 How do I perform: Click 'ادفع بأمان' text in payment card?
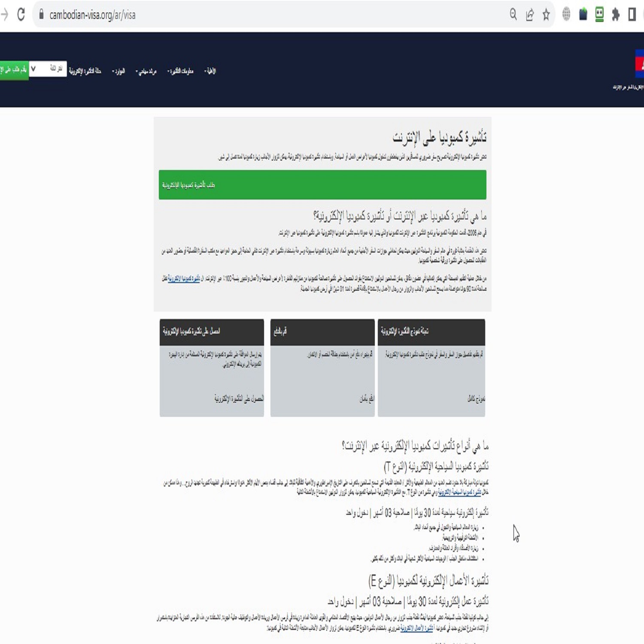367,399
